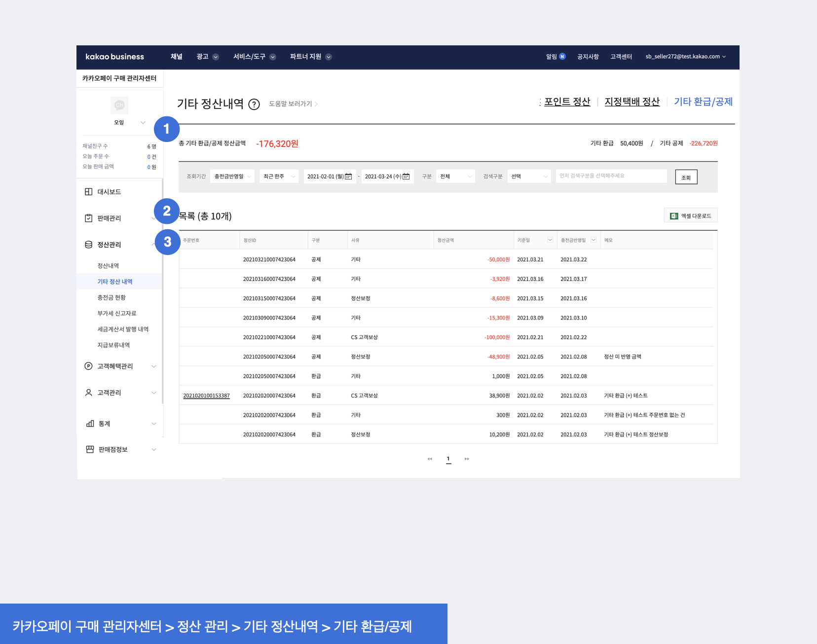This screenshot has width=817, height=644.
Task: Select 세금계산서 발행 내역 in the sidebar
Action: (123, 329)
